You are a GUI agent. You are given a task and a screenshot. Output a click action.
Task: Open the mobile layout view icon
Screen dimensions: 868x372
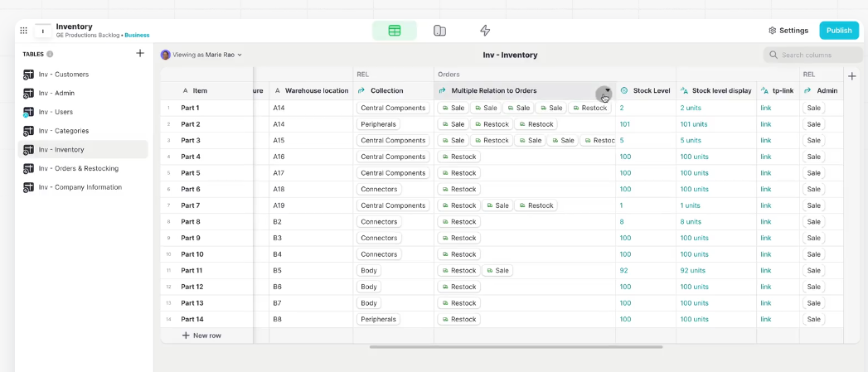[439, 31]
